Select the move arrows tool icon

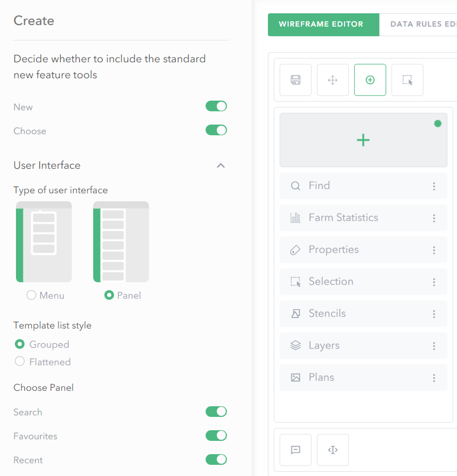tap(333, 80)
